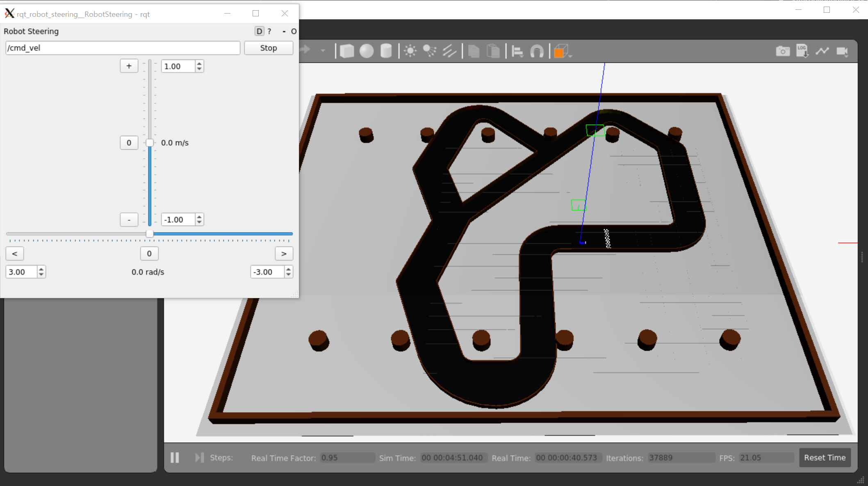Click the /cmd_vel topic input field
The height and width of the screenshot is (486, 868).
(123, 48)
